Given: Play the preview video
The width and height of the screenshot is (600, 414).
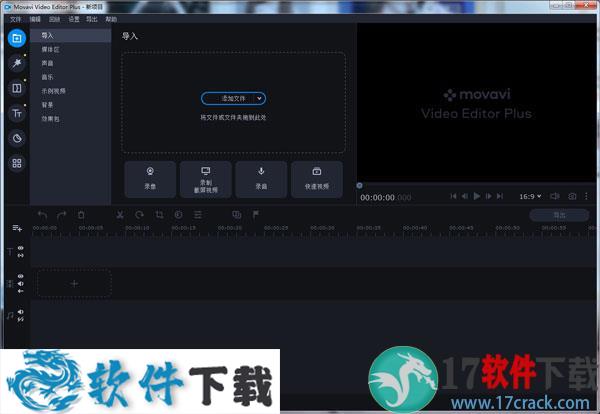Looking at the screenshot, I should [477, 196].
